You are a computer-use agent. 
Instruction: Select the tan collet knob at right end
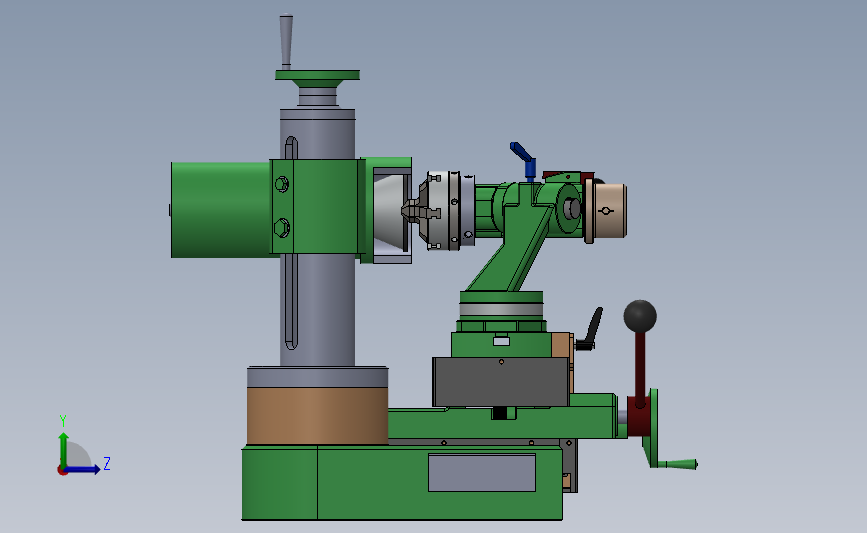pyautogui.click(x=610, y=211)
